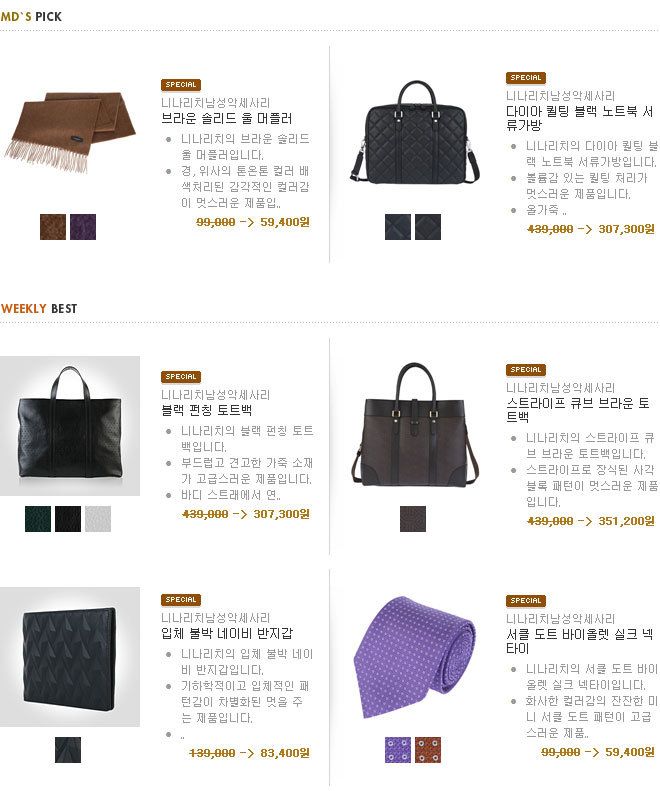Viewport: 660px width, 791px height.
Task: Open the navy embossed wallet image
Action: 70,657
